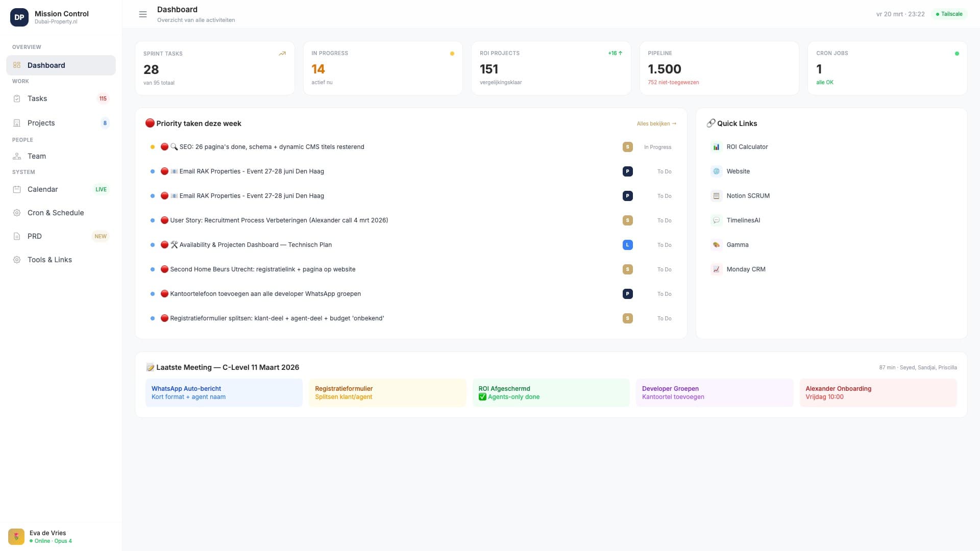Open the To Do status of Kantoortelefoon task
This screenshot has height=551, width=980.
tap(664, 294)
